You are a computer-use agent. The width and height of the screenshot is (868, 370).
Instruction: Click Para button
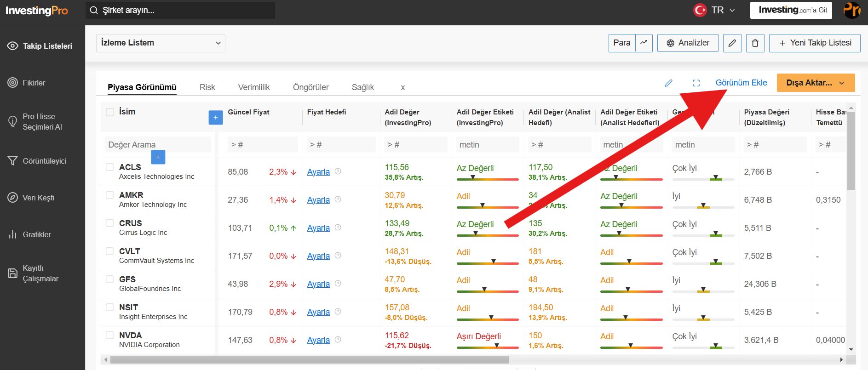(622, 43)
